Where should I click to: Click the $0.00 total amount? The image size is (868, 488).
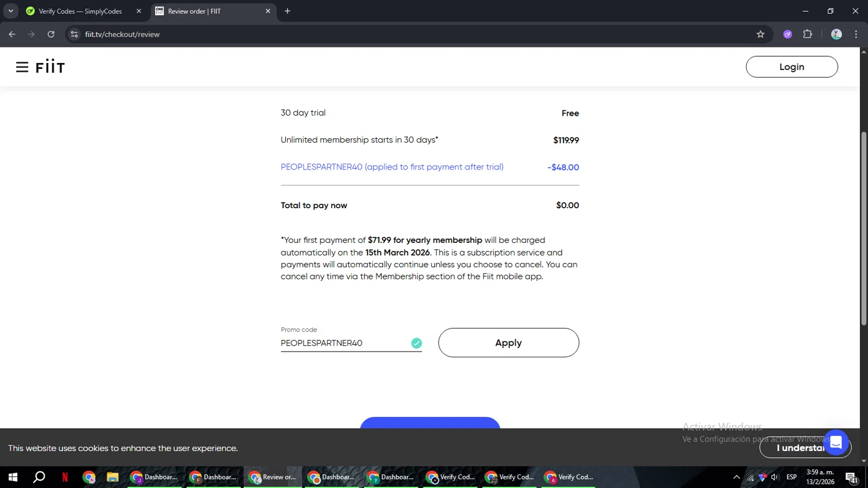point(567,205)
